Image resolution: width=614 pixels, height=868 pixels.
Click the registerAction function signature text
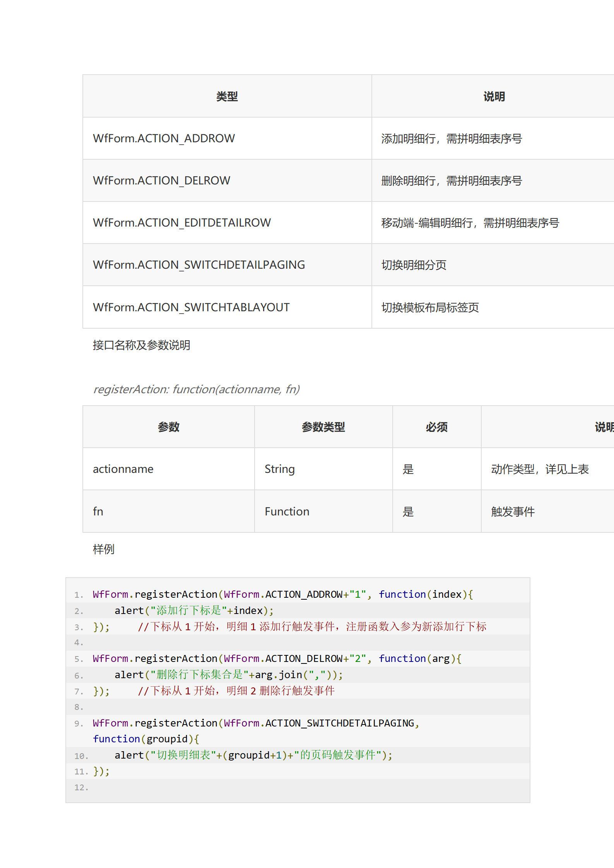point(196,389)
